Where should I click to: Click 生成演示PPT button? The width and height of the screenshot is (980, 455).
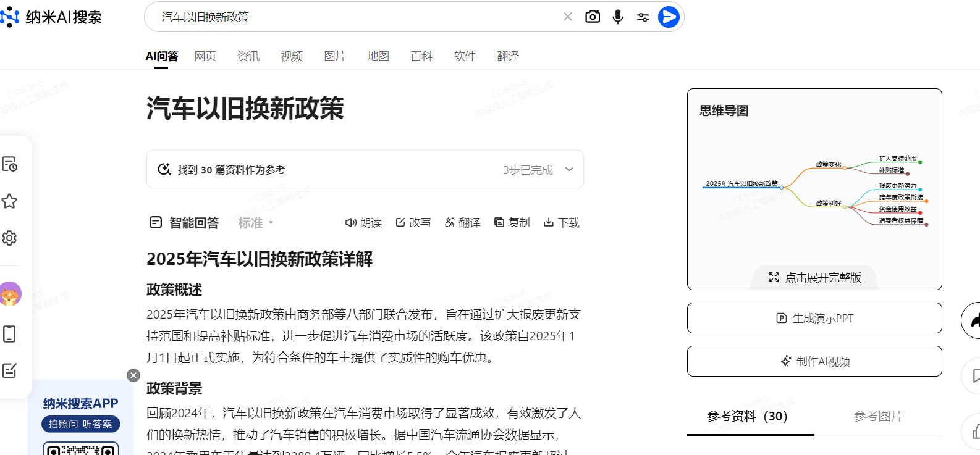tap(814, 318)
